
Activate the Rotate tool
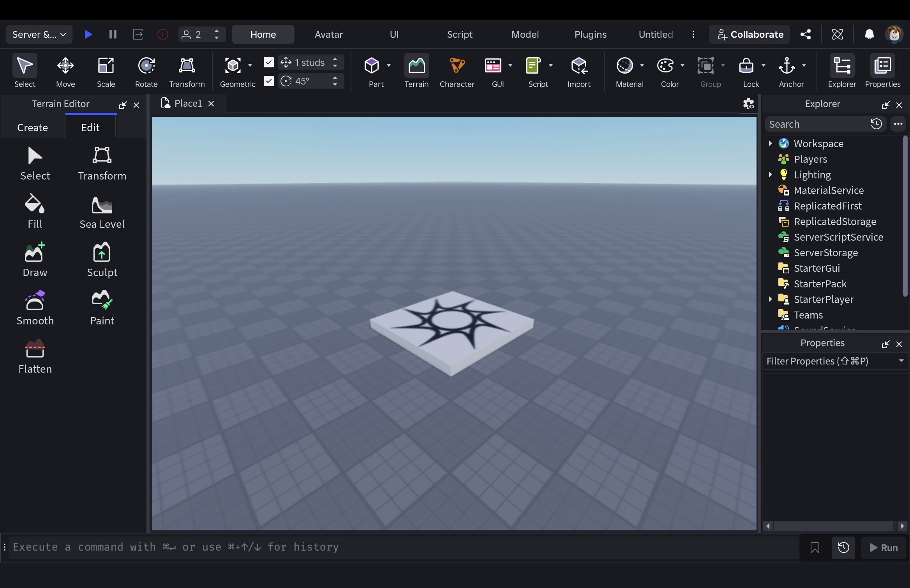146,72
